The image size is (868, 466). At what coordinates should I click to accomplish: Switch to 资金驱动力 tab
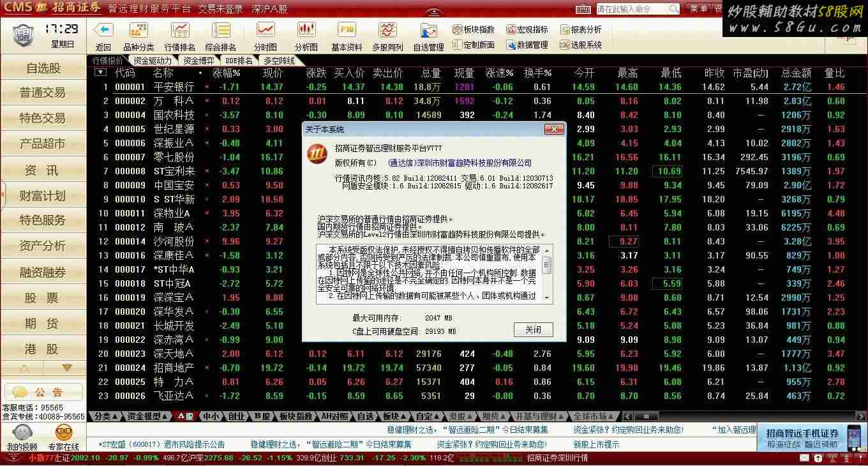tap(152, 61)
